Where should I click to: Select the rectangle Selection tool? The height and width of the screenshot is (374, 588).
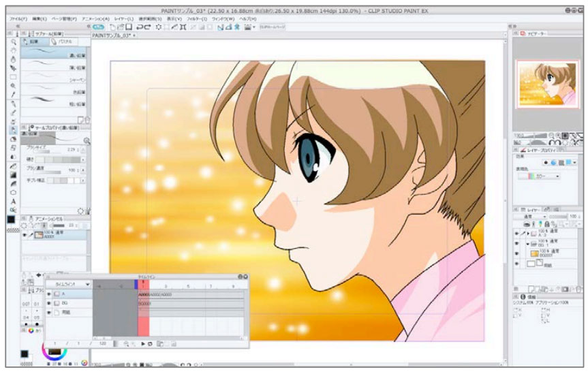14,77
